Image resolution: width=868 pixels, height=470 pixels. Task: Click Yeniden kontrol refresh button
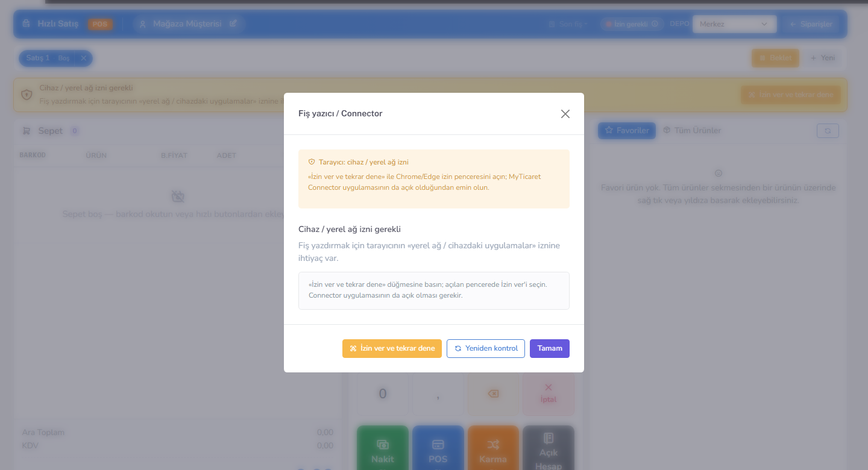tap(486, 348)
